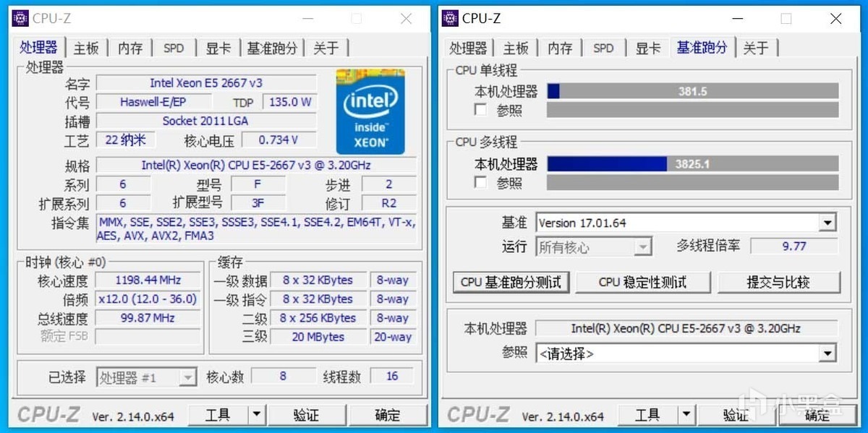Click the CPU-Z icon in right window title bar
The width and height of the screenshot is (868, 433).
point(451,19)
